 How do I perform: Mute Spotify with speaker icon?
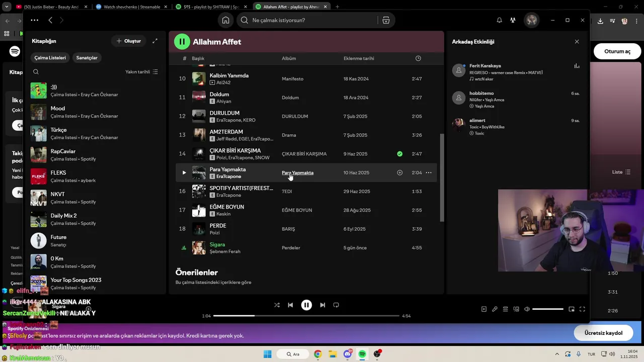pos(527,309)
